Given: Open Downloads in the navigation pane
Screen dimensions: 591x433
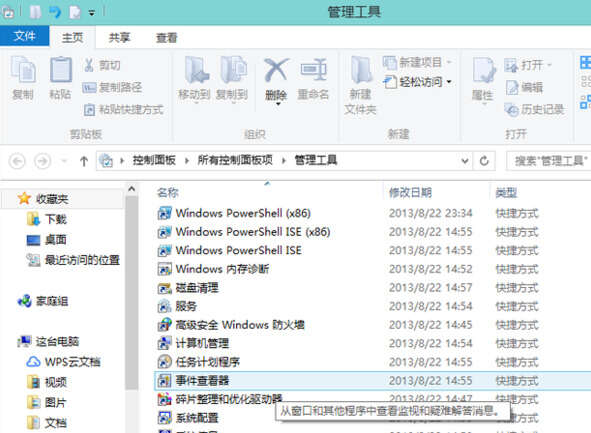Looking at the screenshot, I should [56, 219].
